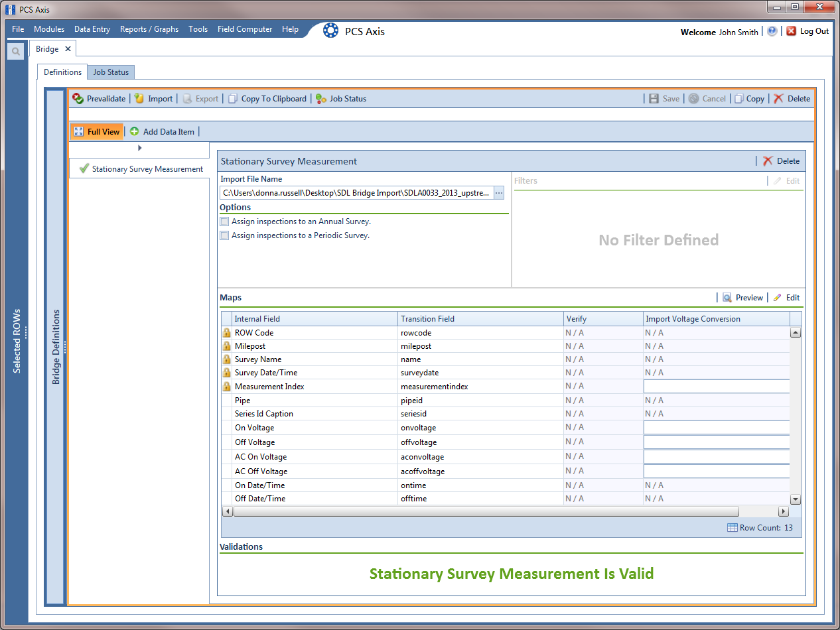Click the help question mark icon

(x=772, y=31)
